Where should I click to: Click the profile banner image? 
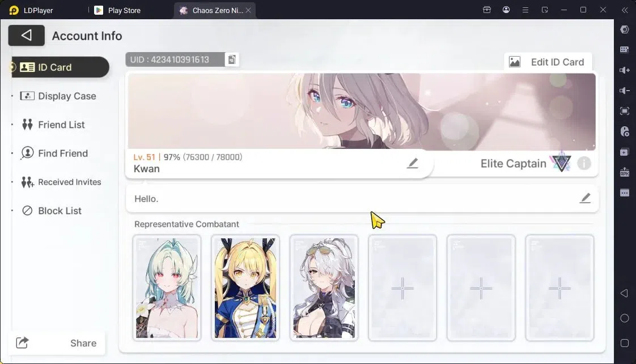click(x=362, y=111)
